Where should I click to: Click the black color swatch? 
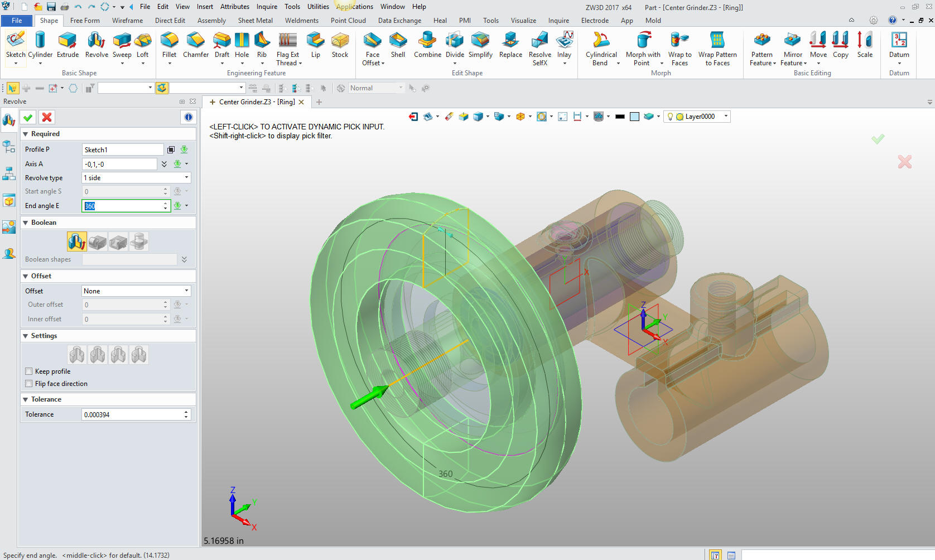tap(620, 117)
